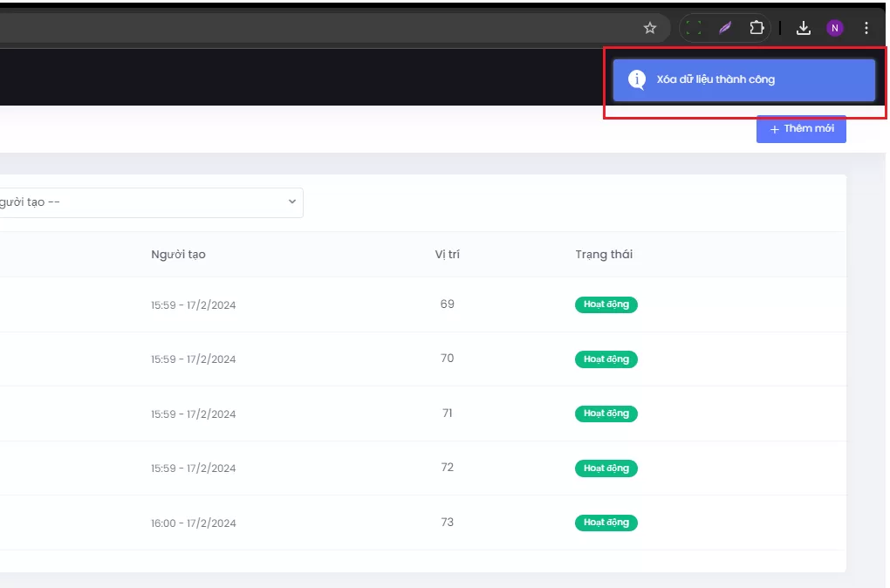Click the info icon in the notification
The width and height of the screenshot is (890, 588).
tap(637, 79)
